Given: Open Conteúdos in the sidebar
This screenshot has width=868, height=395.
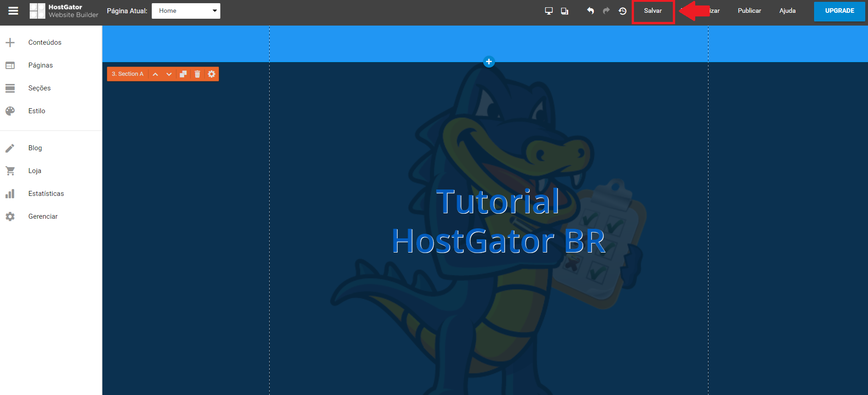Looking at the screenshot, I should pos(45,42).
